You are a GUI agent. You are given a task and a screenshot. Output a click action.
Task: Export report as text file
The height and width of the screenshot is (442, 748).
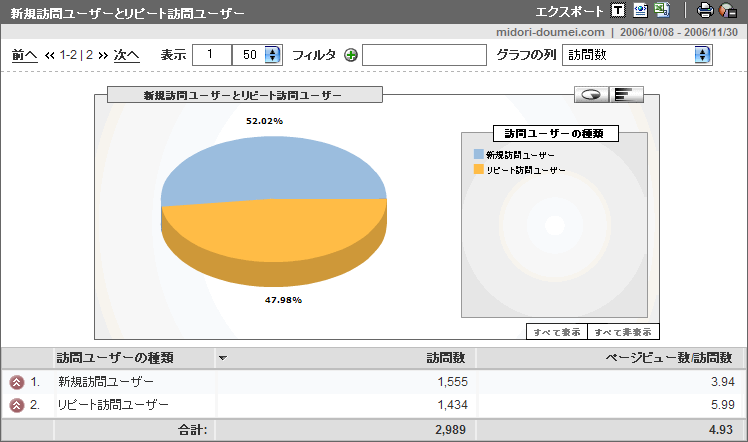(618, 11)
